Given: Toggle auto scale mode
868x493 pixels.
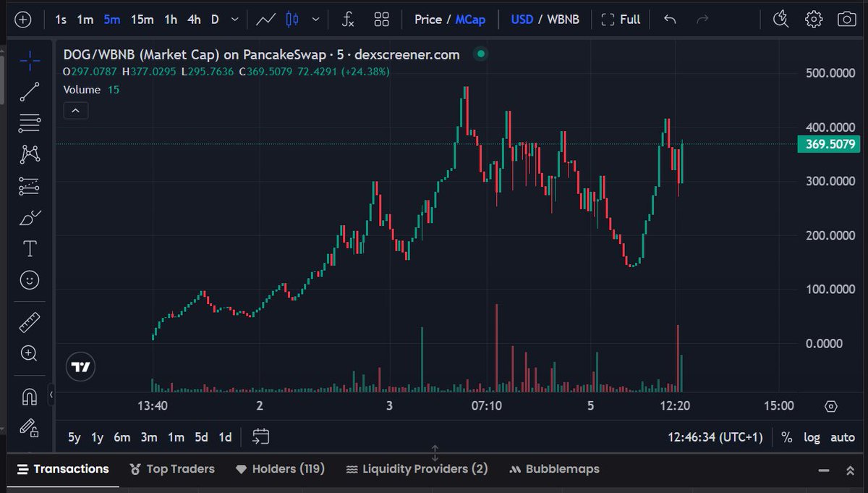Looking at the screenshot, I should coord(843,437).
